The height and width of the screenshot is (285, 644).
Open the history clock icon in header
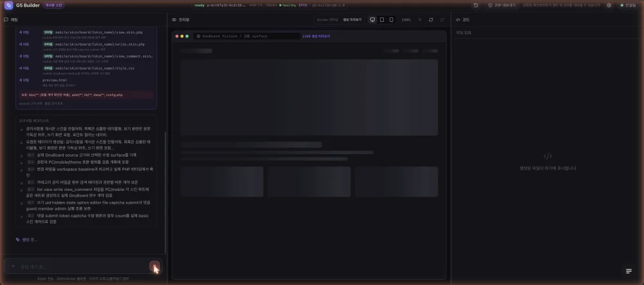click(476, 5)
